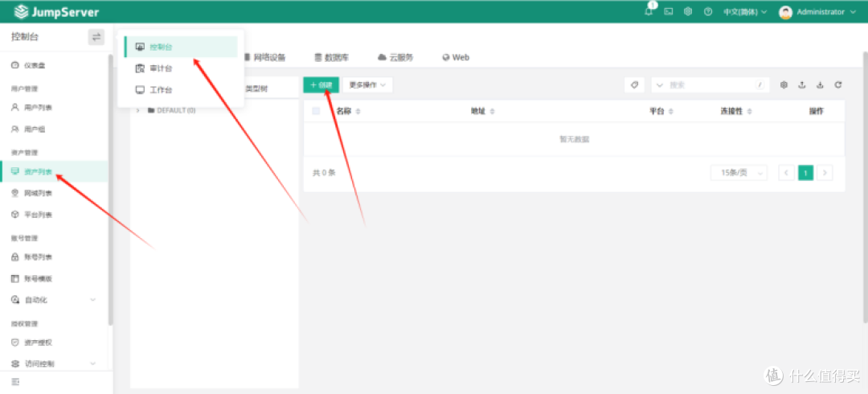Expand the 访问控制 sidebar submenu
Viewport: 868px width, 394px height.
[x=92, y=364]
